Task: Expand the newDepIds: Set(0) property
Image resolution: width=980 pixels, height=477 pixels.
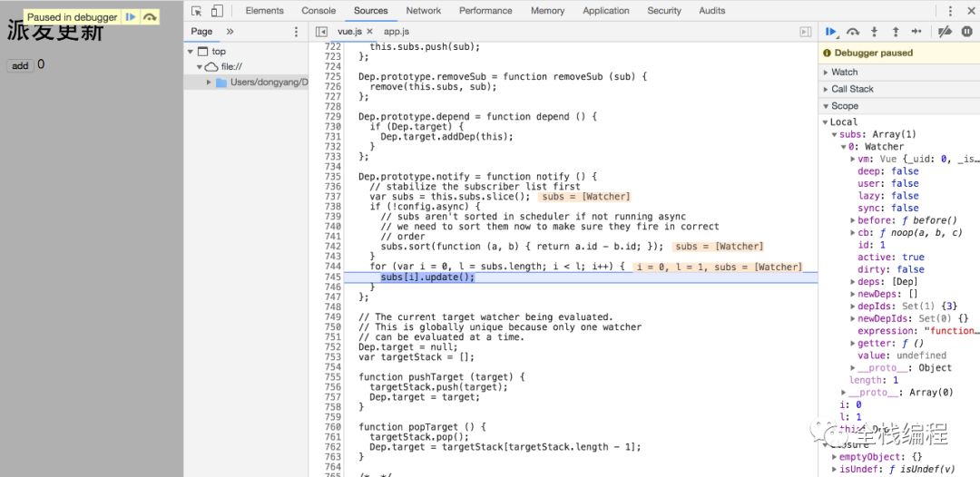Action: (x=853, y=319)
